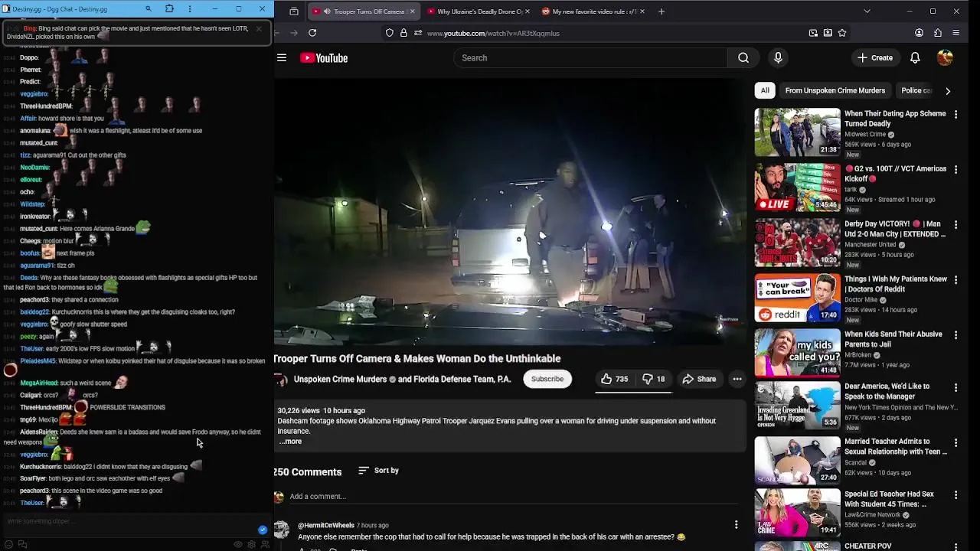The image size is (980, 551).
Task: List all tabs dropdown arrow
Action: (x=867, y=11)
